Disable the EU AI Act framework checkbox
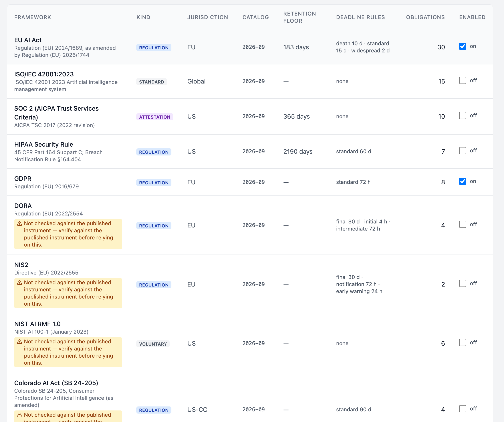Image resolution: width=504 pixels, height=422 pixels. click(x=462, y=46)
